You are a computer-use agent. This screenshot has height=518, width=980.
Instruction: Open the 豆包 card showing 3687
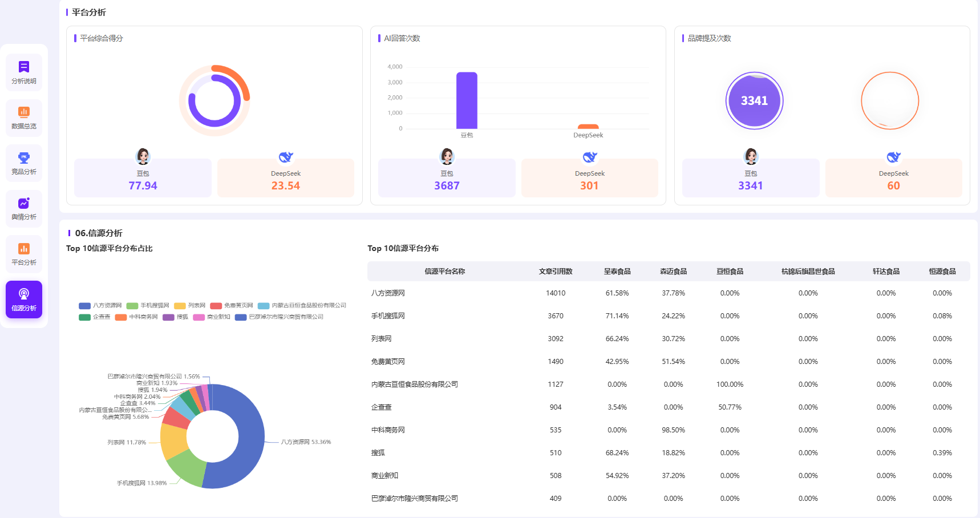pos(447,178)
